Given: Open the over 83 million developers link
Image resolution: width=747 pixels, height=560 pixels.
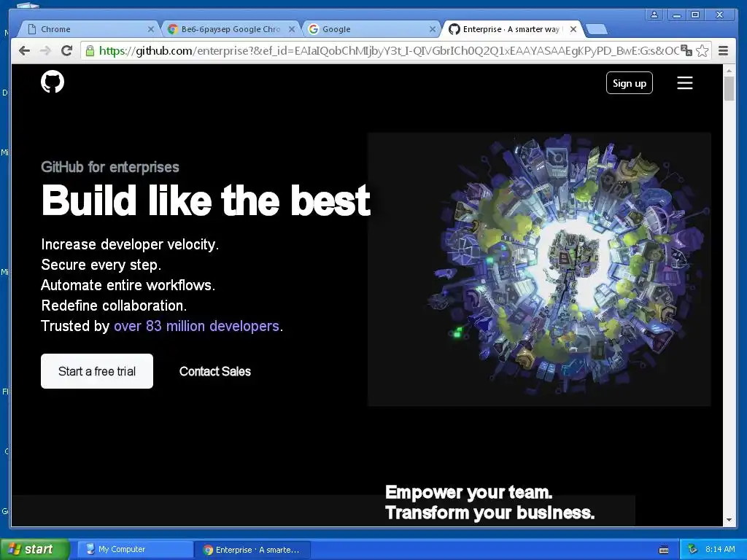Looking at the screenshot, I should [x=196, y=326].
